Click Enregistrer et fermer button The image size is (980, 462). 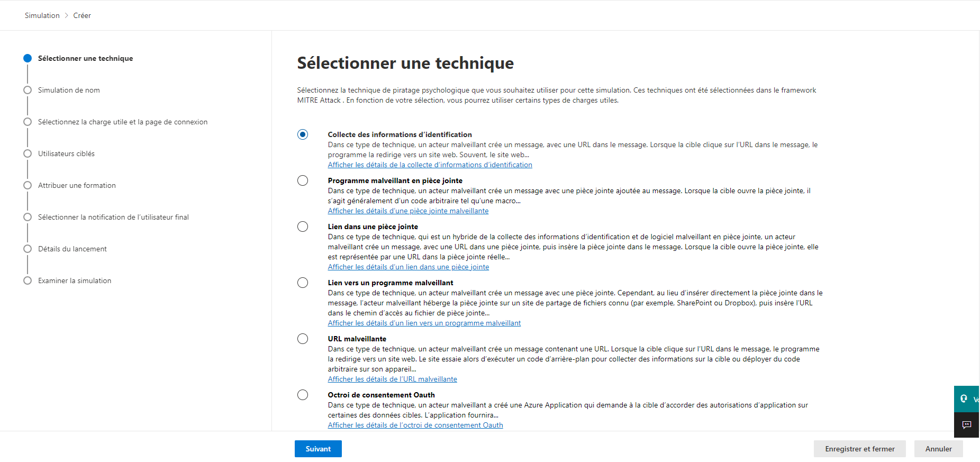tap(860, 449)
